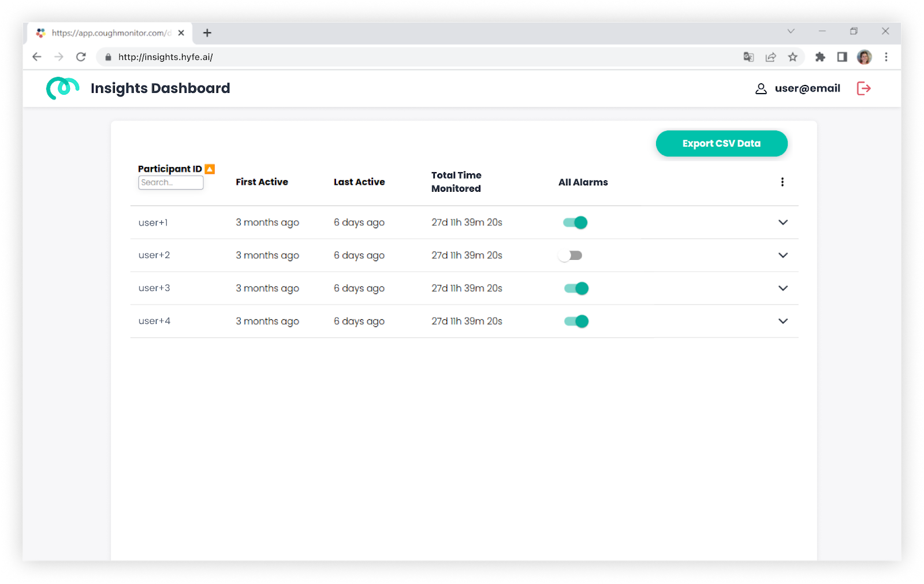924x584 pixels.
Task: Click the First Active column header
Action: click(x=262, y=182)
